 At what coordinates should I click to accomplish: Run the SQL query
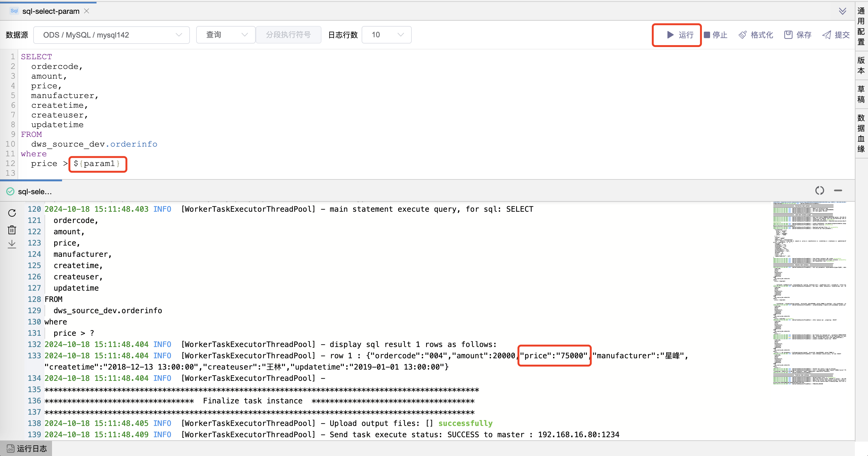677,35
